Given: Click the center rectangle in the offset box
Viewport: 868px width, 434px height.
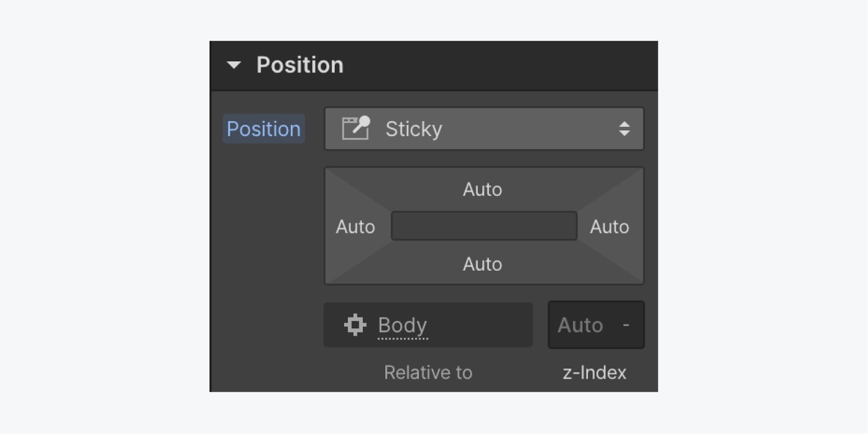Looking at the screenshot, I should point(484,226).
